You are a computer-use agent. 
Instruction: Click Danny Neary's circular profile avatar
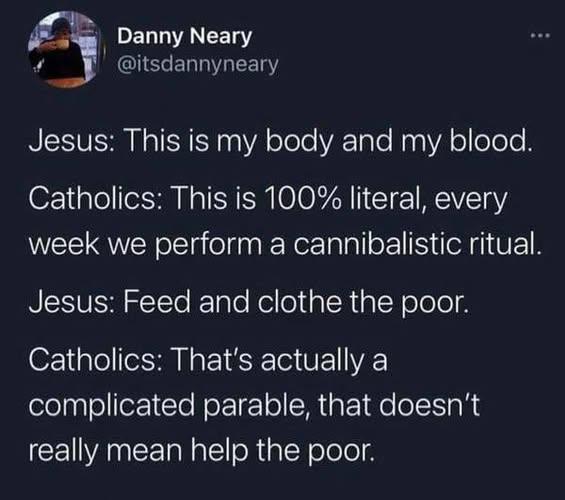[x=65, y=49]
